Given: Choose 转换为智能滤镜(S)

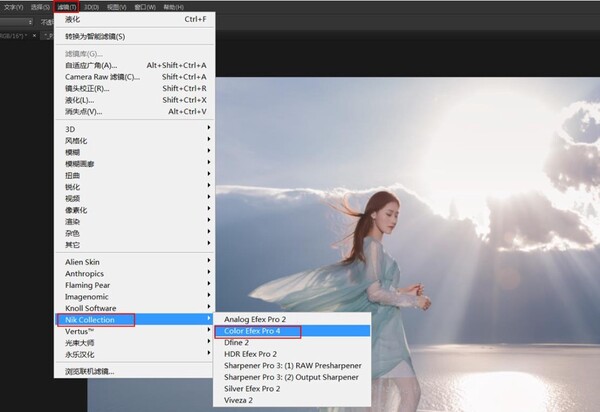Looking at the screenshot, I should point(135,36).
